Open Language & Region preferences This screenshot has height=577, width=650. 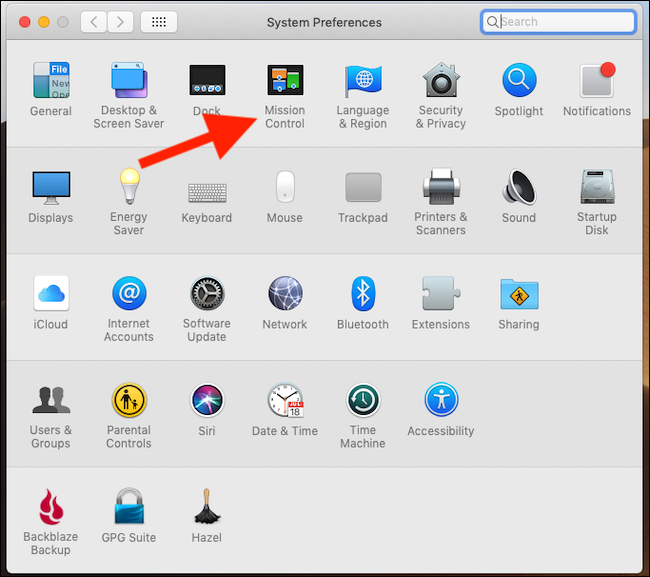(x=363, y=80)
